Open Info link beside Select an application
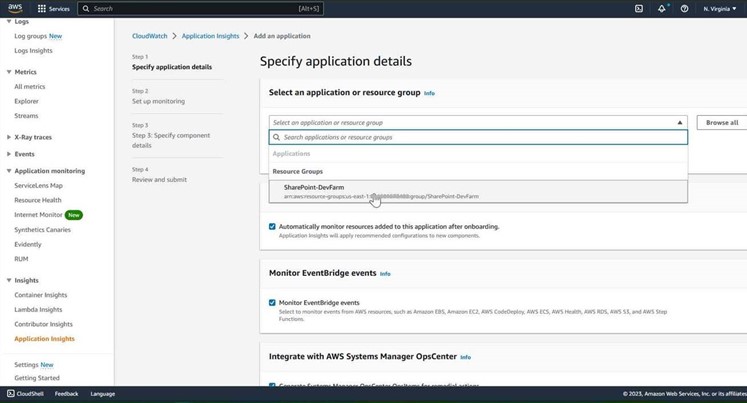 [x=429, y=93]
